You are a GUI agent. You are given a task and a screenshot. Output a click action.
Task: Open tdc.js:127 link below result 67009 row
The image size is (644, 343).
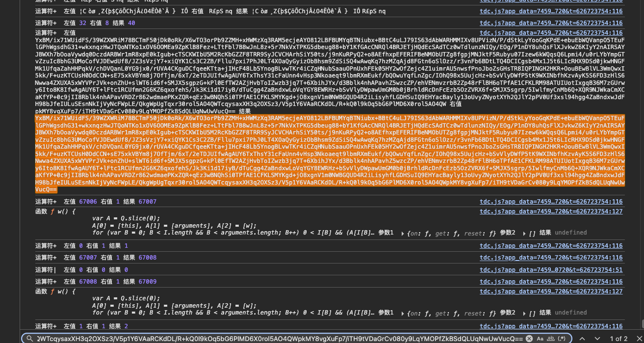click(551, 291)
